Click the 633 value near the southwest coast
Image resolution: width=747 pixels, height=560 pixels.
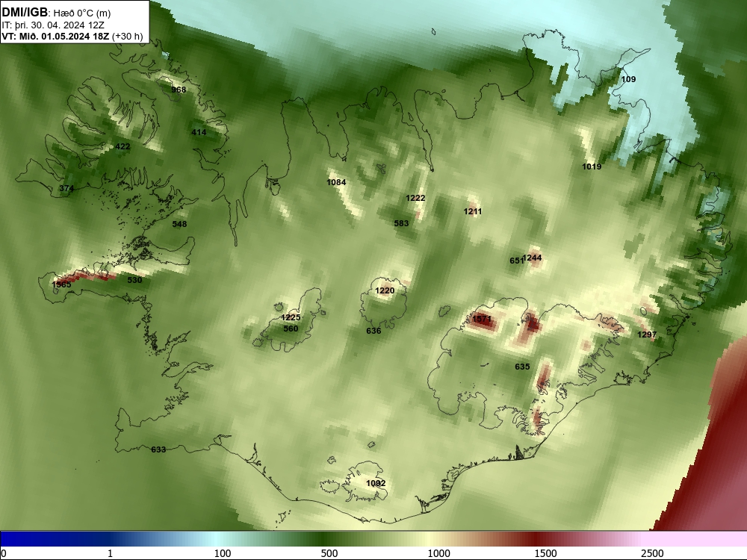coord(158,449)
